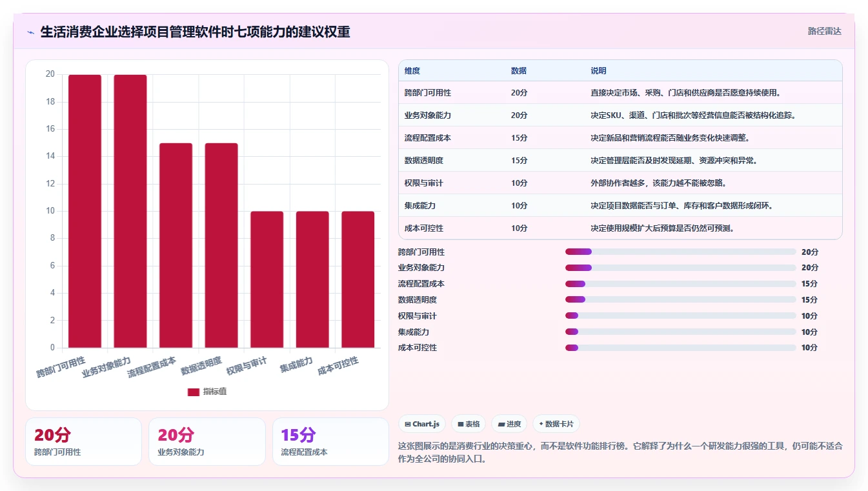This screenshot has height=491, width=868.
Task: Click the 跨部门可用性 bar in chart
Action: (x=85, y=211)
